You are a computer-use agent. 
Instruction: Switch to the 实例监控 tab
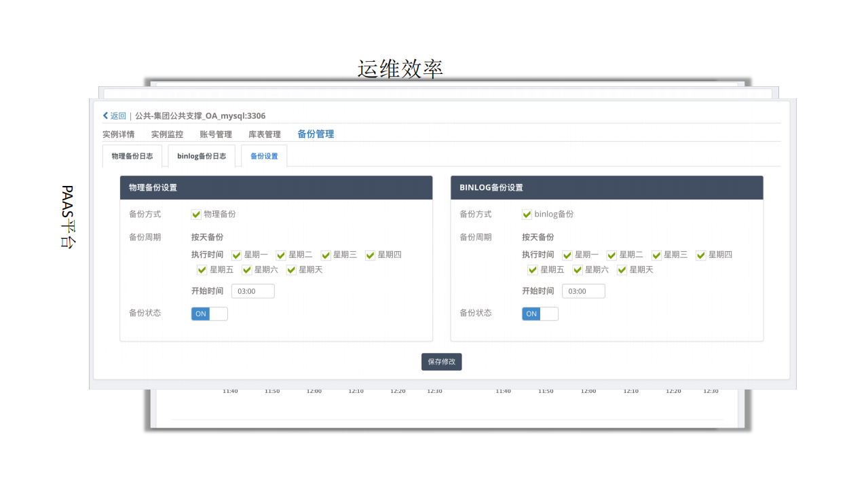click(x=166, y=134)
